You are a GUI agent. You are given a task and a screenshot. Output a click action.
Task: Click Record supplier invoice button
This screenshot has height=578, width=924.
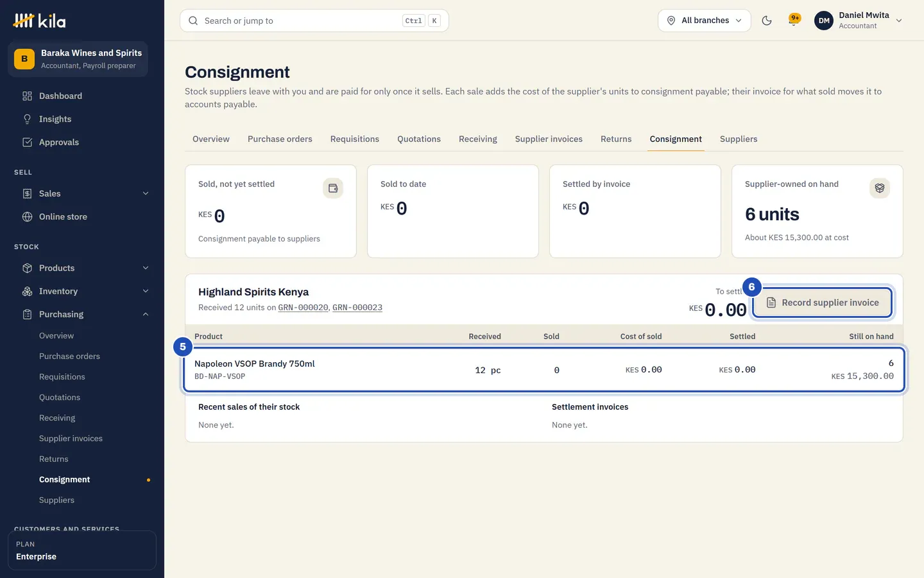click(822, 302)
